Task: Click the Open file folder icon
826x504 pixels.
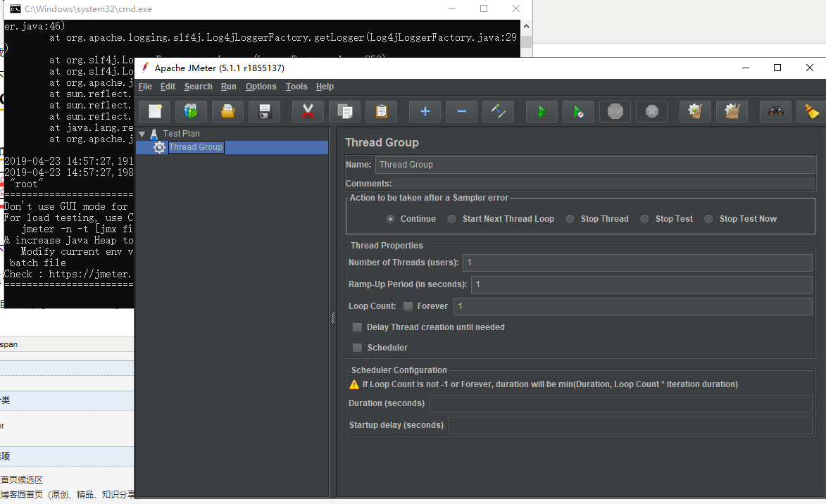Action: pyautogui.click(x=228, y=112)
